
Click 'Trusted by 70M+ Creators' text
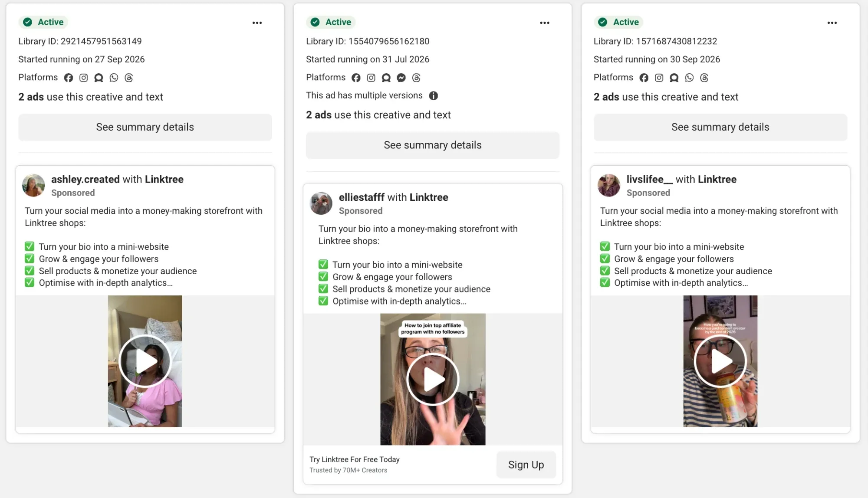tap(348, 470)
